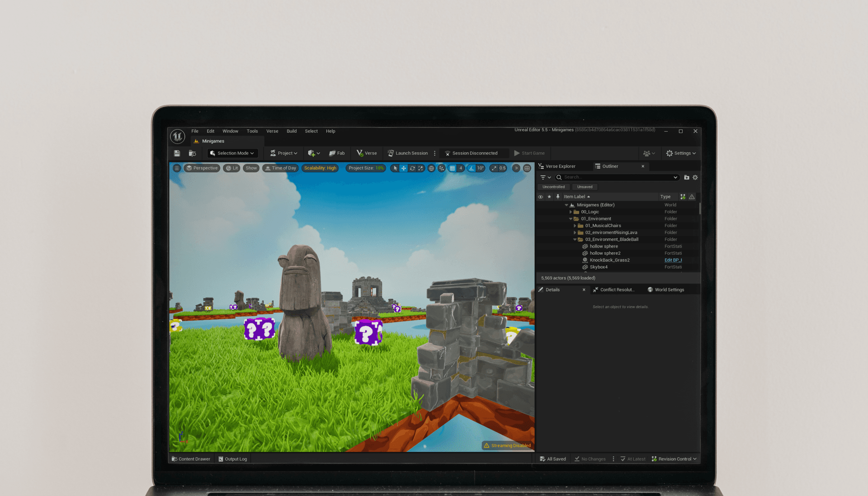This screenshot has width=868, height=496.
Task: Toggle grid snapping in viewport toolbar
Action: pos(452,168)
